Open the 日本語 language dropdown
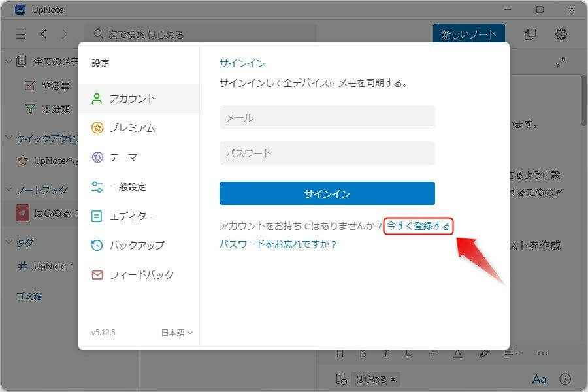 pos(176,333)
